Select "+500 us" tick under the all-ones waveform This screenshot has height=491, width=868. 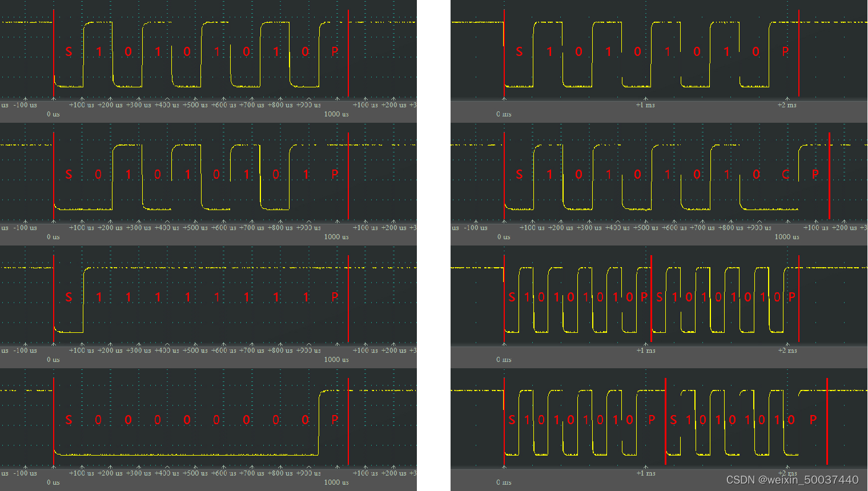click(195, 351)
